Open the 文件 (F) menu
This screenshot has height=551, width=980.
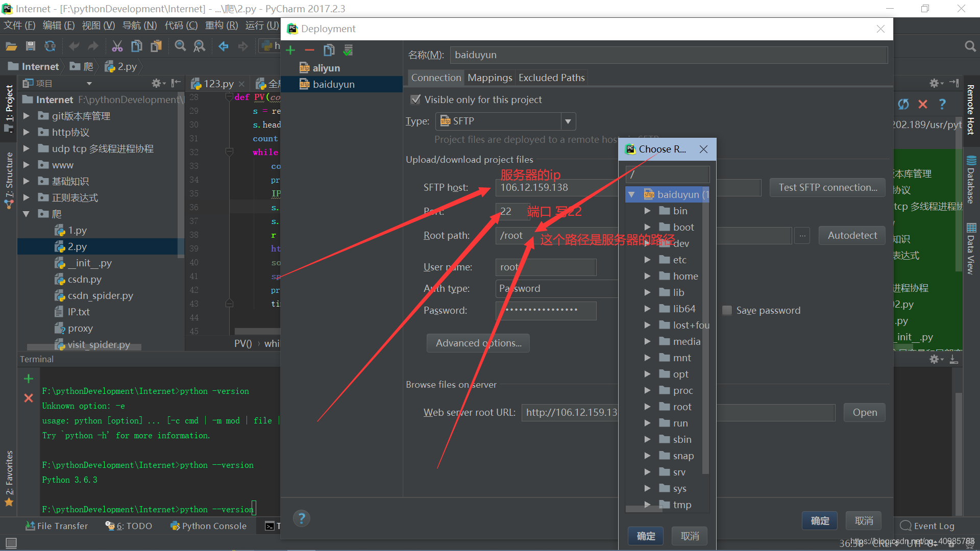coord(19,26)
